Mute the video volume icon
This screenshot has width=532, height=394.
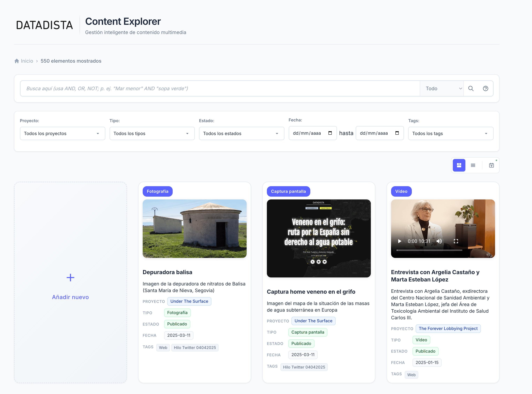(x=439, y=241)
